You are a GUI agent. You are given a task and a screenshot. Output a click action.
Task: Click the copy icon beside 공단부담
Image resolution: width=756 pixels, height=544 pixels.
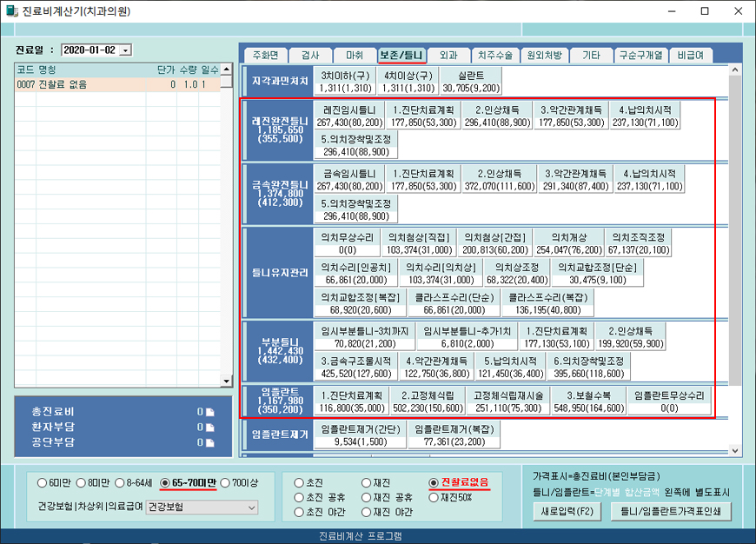coord(209,442)
